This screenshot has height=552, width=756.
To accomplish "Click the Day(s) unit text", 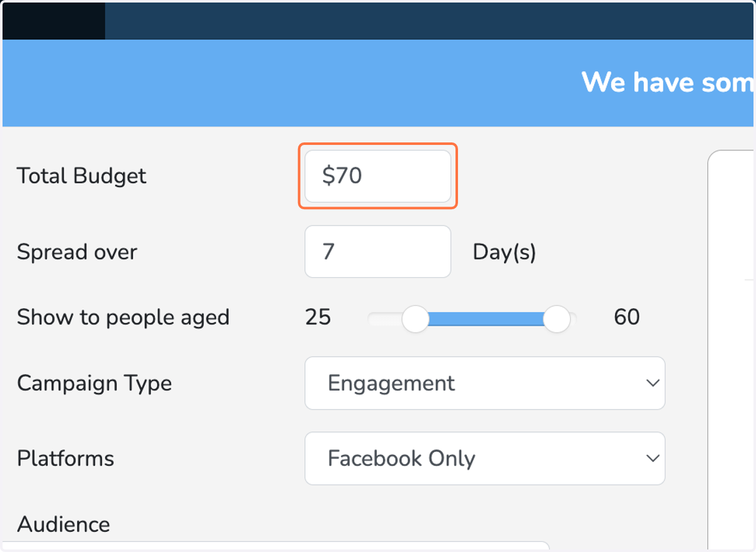I will pyautogui.click(x=505, y=252).
